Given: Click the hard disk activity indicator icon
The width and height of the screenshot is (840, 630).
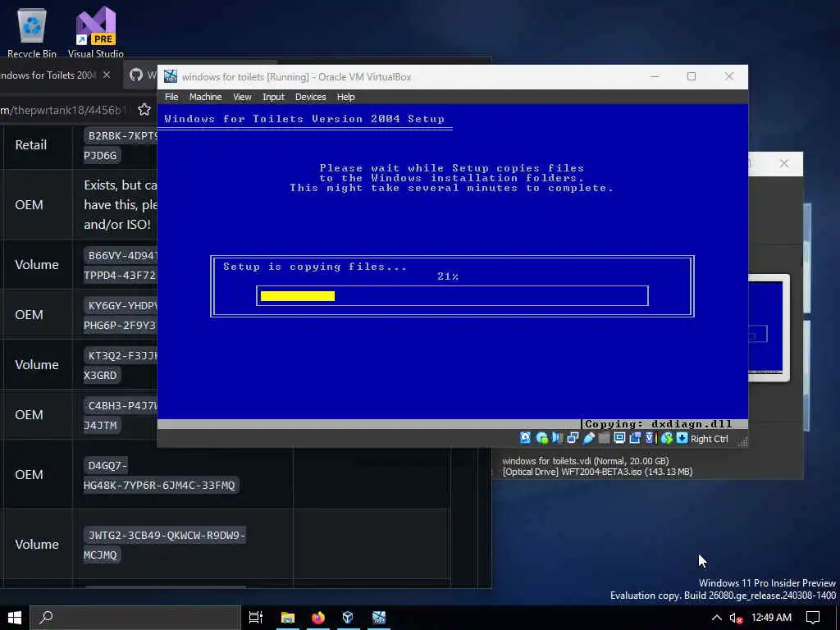Looking at the screenshot, I should tap(525, 438).
